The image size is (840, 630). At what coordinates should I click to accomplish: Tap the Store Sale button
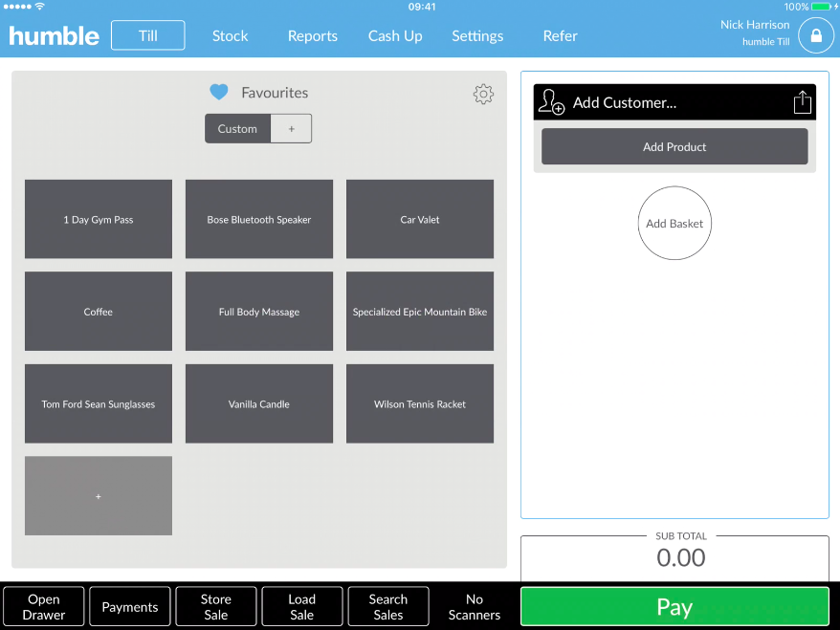click(x=216, y=606)
